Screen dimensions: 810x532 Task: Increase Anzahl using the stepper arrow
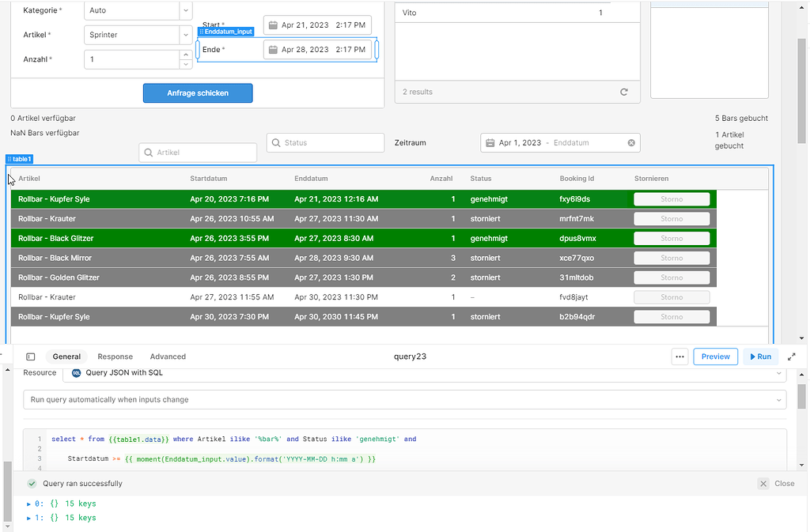186,55
